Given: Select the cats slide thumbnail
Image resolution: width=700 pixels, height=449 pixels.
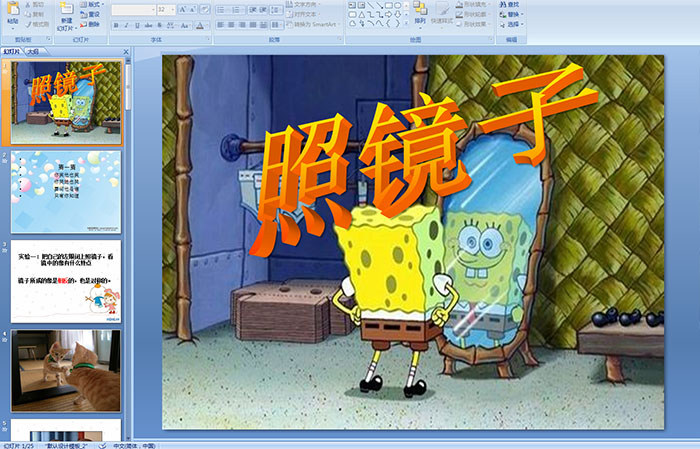Looking at the screenshot, I should point(66,370).
